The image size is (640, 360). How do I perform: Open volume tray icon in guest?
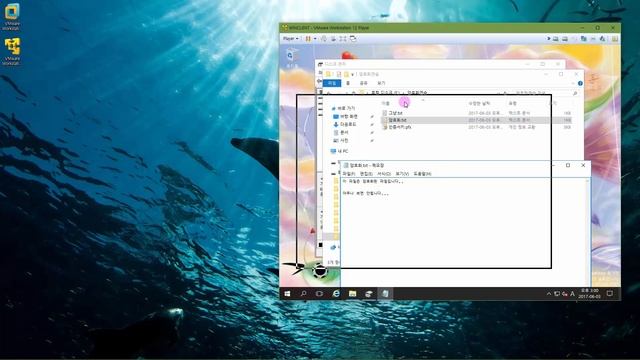tap(564, 293)
